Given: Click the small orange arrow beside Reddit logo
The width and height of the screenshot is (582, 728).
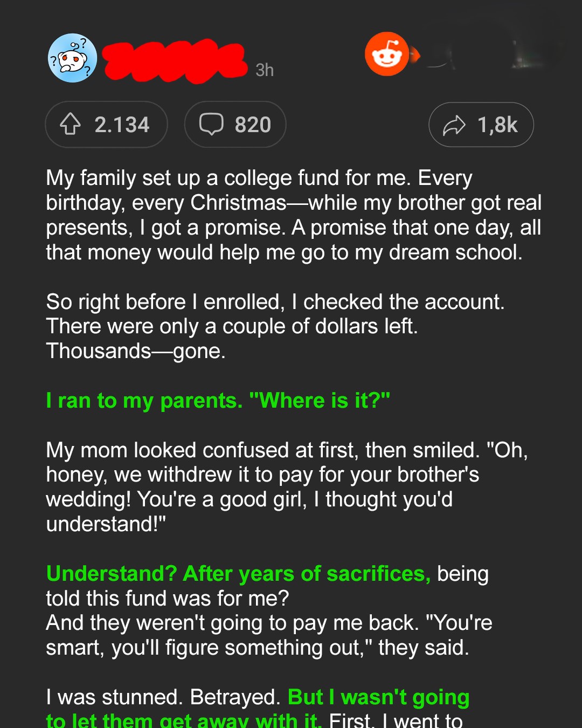Looking at the screenshot, I should pyautogui.click(x=415, y=54).
